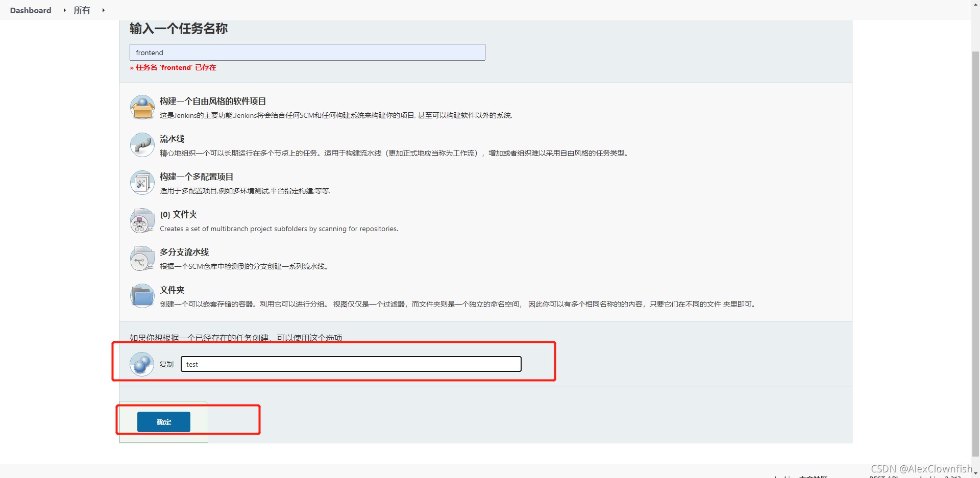Click the copy-from field containing test

point(351,364)
